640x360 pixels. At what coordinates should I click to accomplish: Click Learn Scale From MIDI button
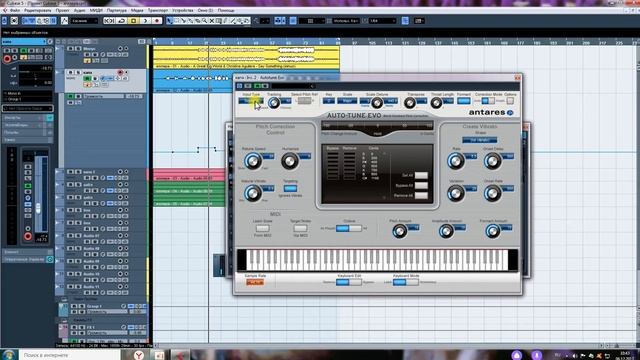tap(262, 228)
